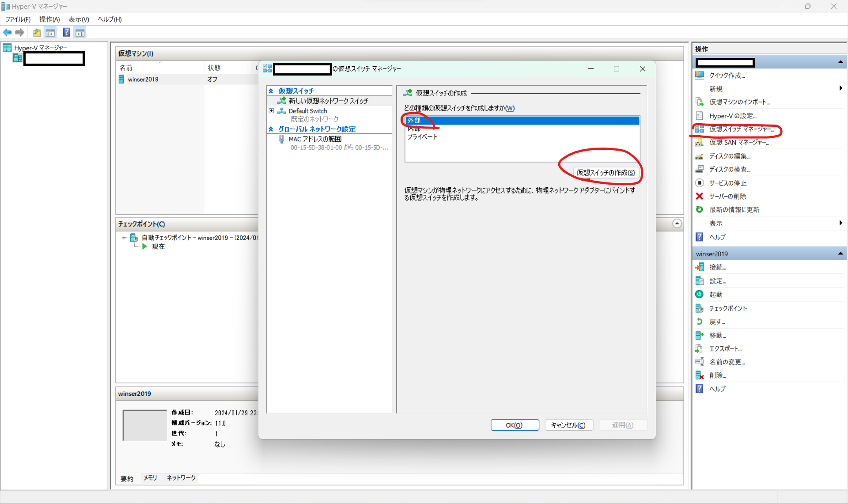Screen dimensions: 848x504
Task: Collapse the checkpoint pane with round arrow
Action: pos(677,224)
